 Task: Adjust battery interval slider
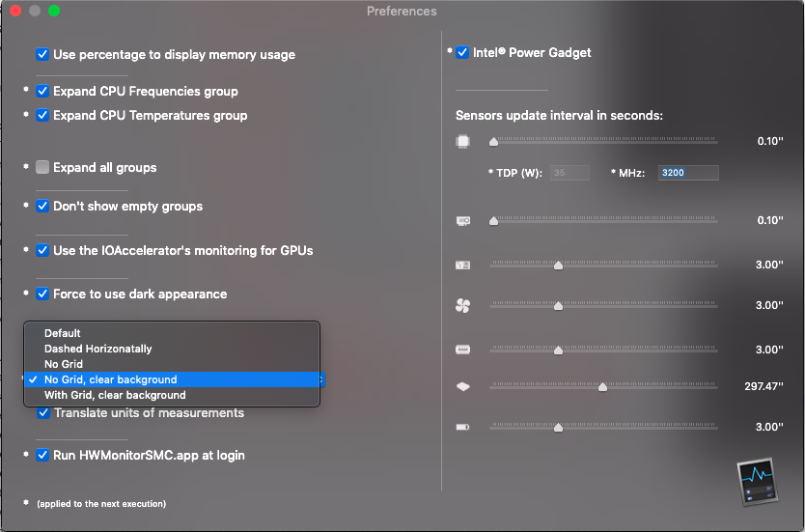click(x=558, y=427)
